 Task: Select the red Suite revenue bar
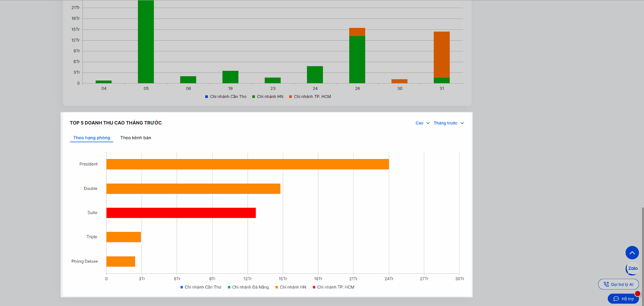coord(181,213)
